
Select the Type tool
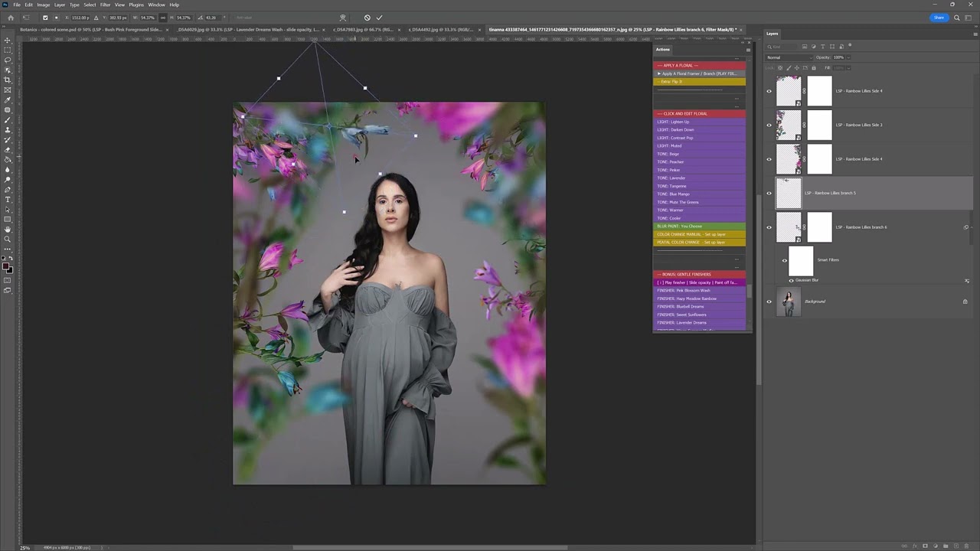(x=8, y=200)
